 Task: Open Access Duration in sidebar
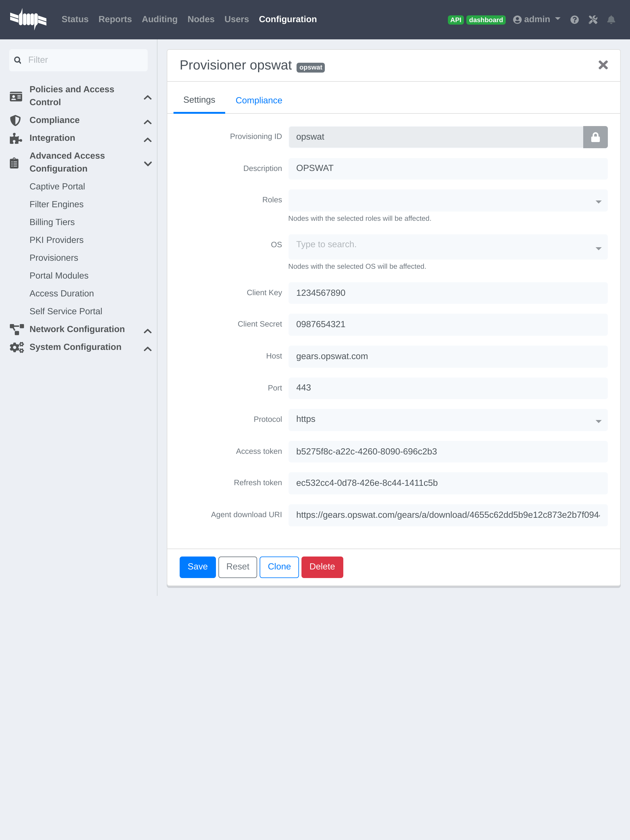62,294
